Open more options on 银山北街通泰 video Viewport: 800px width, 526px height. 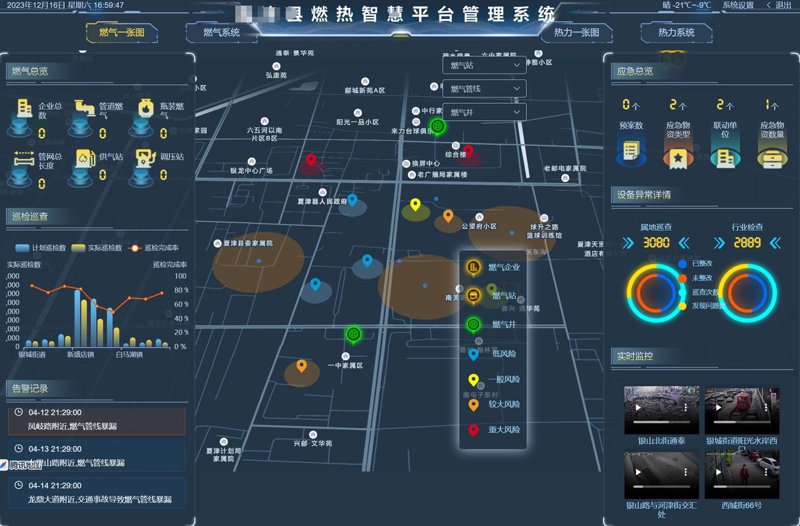[685, 407]
